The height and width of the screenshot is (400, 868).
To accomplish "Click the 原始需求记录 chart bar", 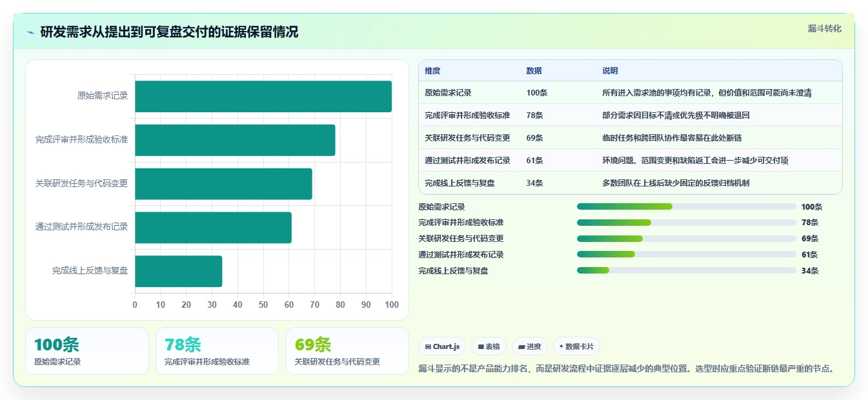I will [x=263, y=97].
